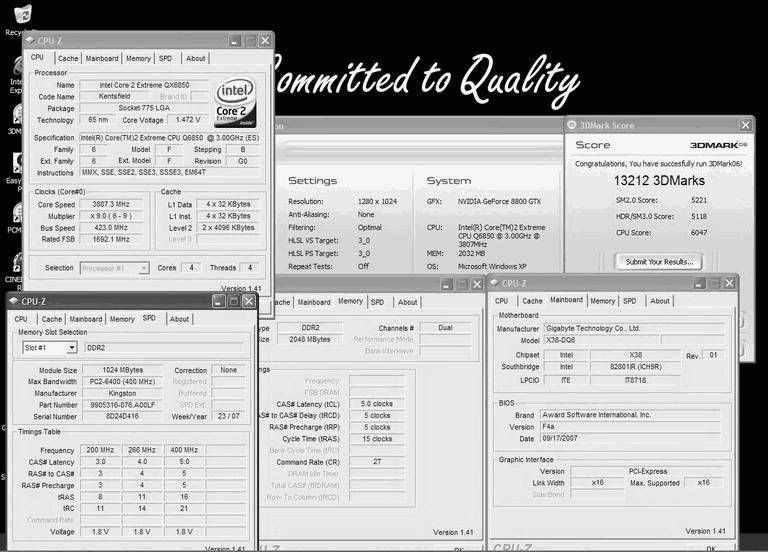Screen dimensions: 768x552
Task: Click the 3DMARK06 logo in the Score window
Action: pos(719,145)
